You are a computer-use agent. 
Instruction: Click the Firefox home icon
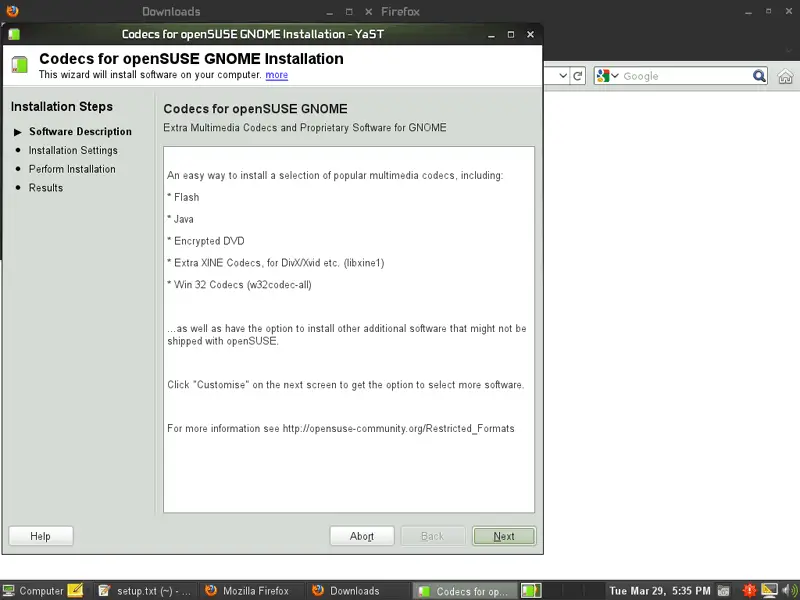coord(785,77)
